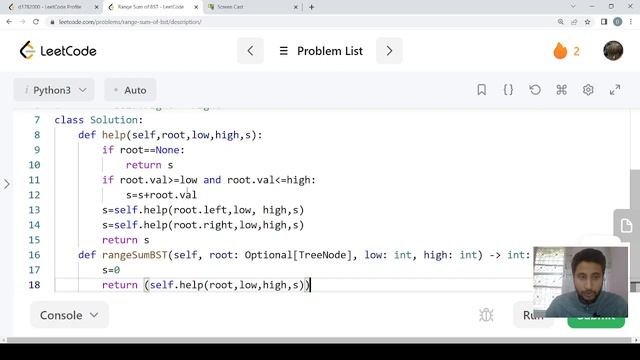Open the Chrome profile icon

coord(618,22)
